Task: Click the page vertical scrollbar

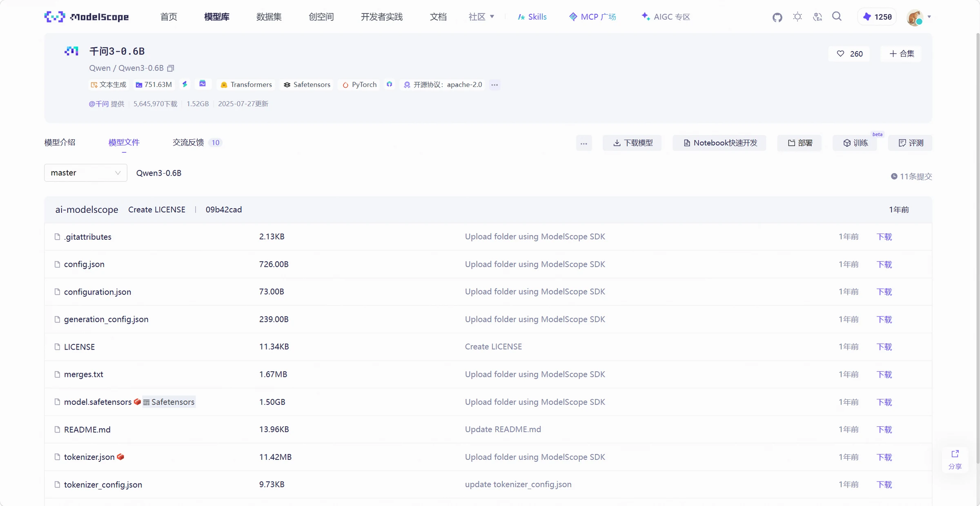Action: coord(977,249)
